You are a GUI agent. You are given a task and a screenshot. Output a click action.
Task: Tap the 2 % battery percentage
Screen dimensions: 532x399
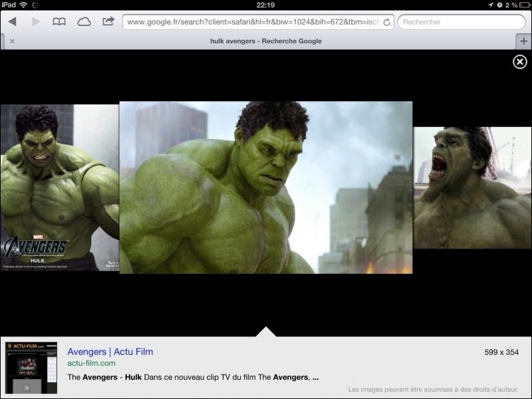[511, 5]
